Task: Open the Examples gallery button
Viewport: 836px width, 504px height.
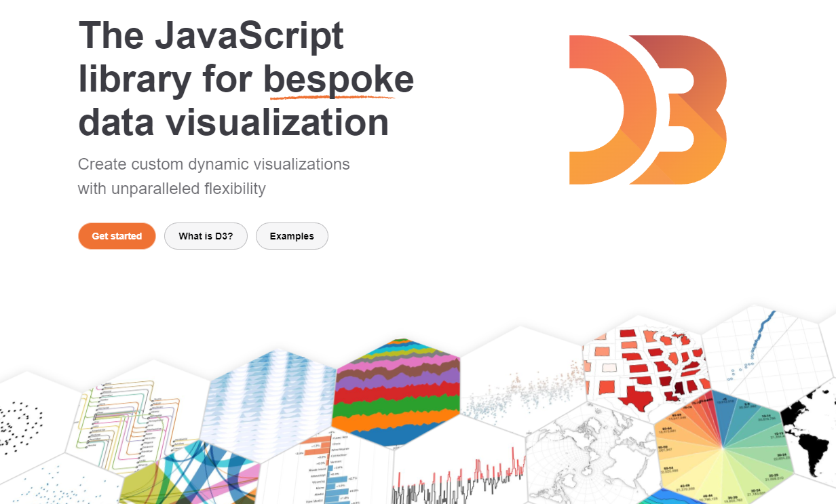Action: pos(292,236)
